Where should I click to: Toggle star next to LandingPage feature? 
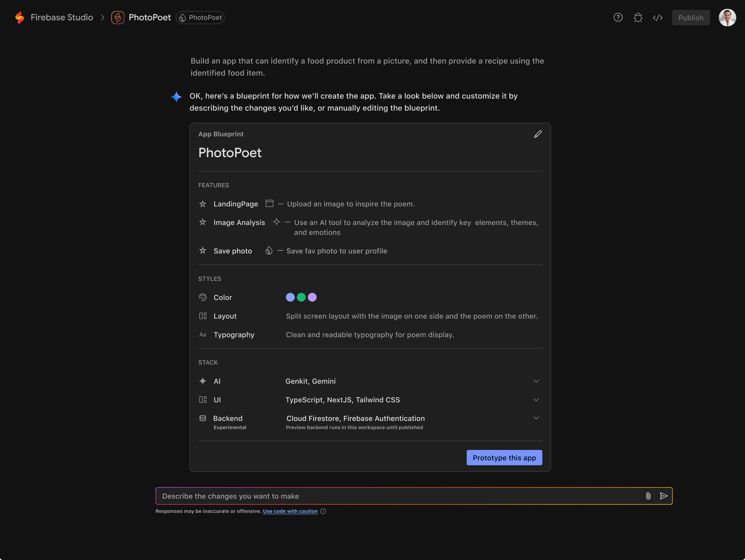[202, 204]
